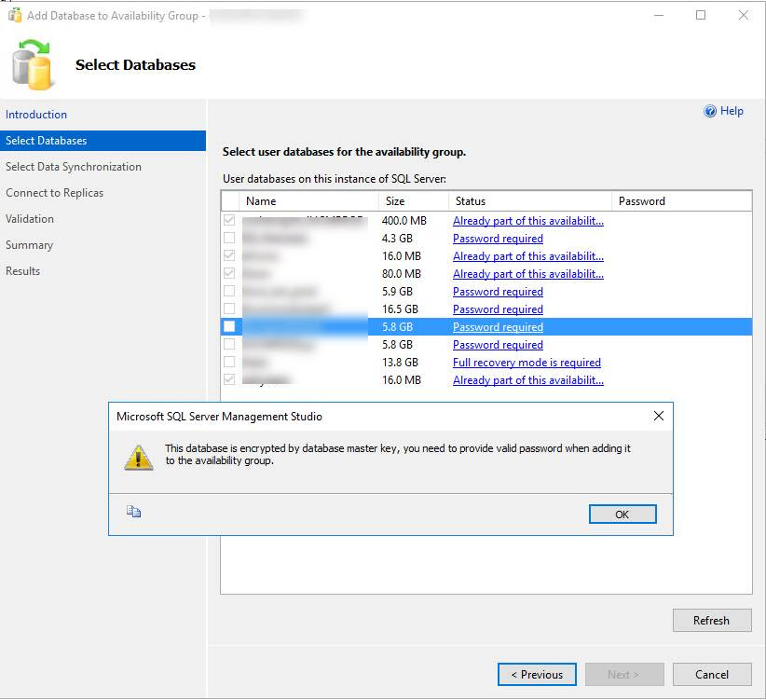Open Full recovery mode is required link
The image size is (766, 700).
[527, 363]
